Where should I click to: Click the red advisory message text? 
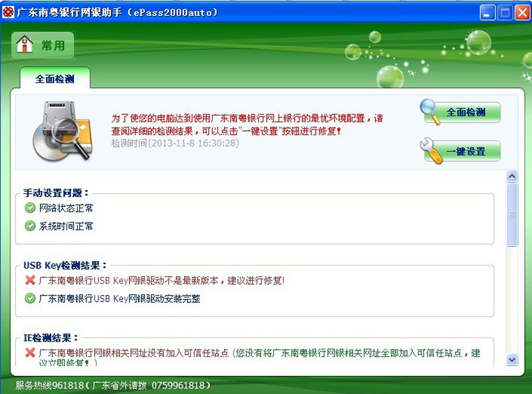247,124
